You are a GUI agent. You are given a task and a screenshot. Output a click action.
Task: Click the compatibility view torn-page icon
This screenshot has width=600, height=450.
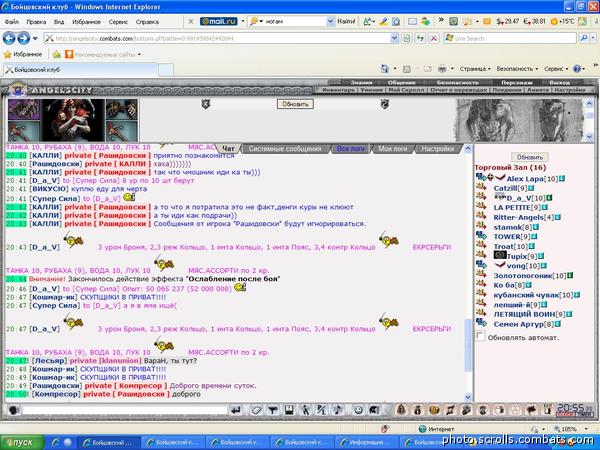(406, 38)
